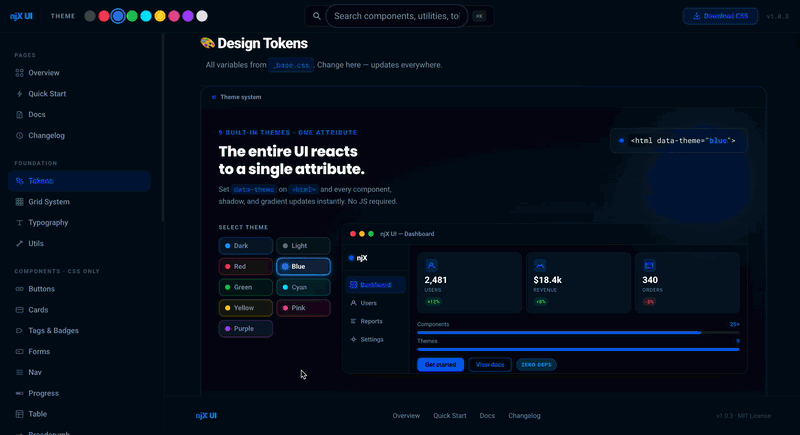Select the Purple theme option

coord(245,329)
